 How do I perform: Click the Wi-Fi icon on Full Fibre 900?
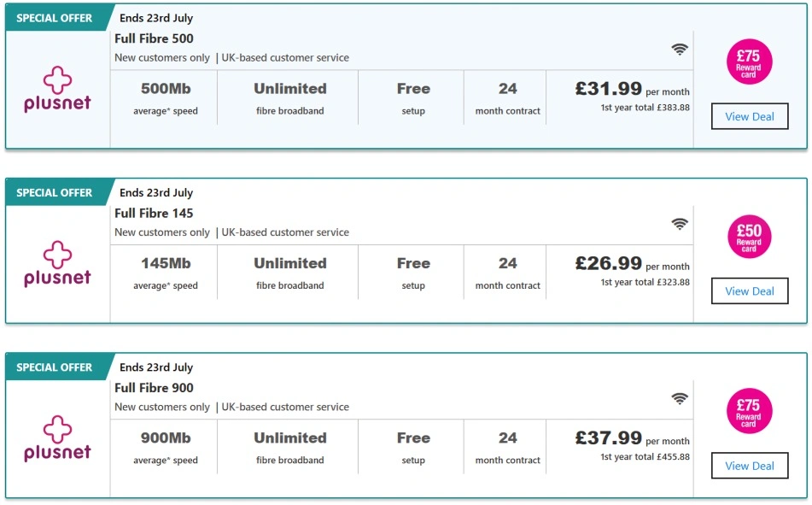click(x=680, y=399)
